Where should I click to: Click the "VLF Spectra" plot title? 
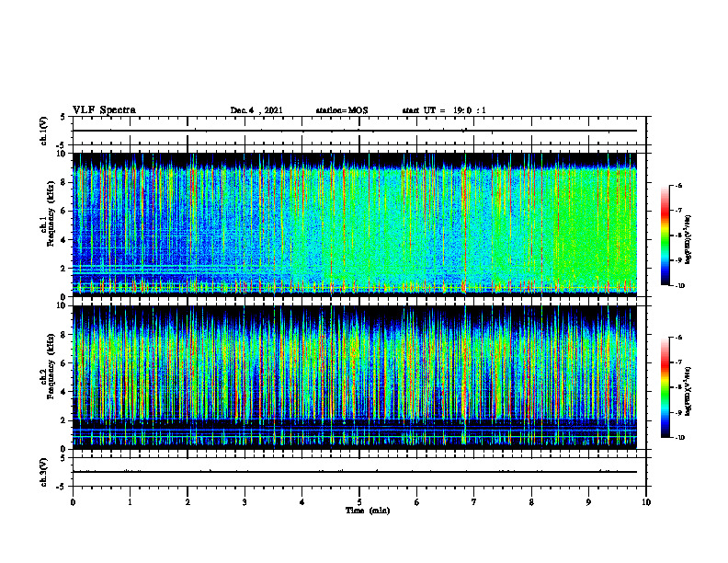point(105,110)
